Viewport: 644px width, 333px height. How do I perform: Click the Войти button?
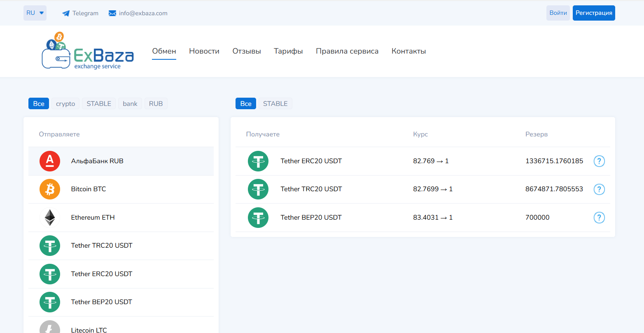[x=558, y=13]
